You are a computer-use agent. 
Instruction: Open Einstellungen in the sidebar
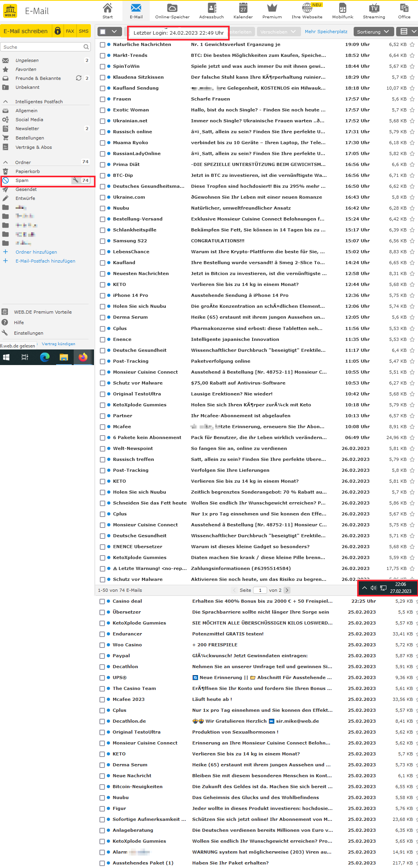[x=29, y=333]
